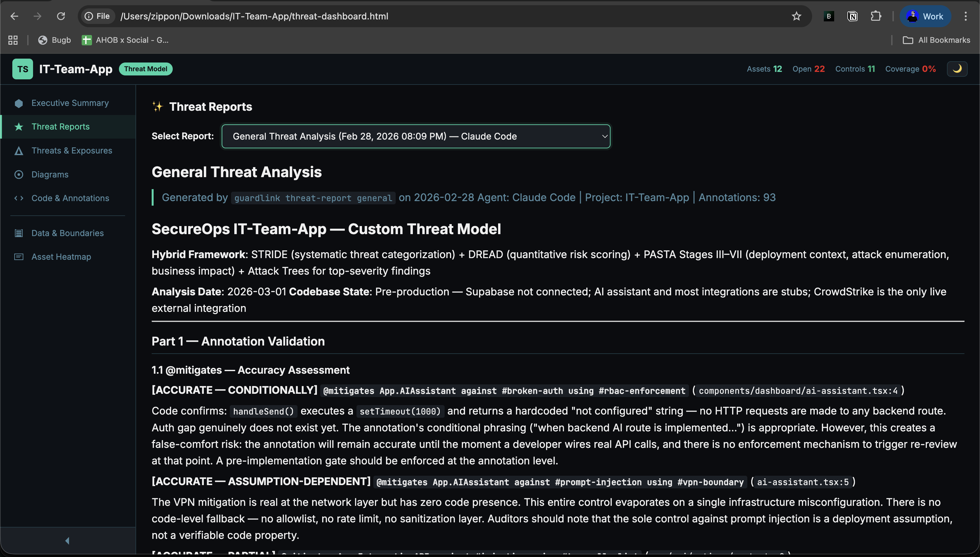Open Diagrams via its target icon

[18, 175]
